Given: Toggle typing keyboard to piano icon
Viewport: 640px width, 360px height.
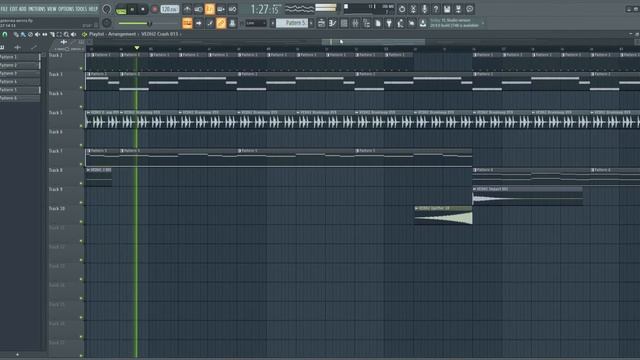Looking at the screenshot, I should (x=187, y=23).
